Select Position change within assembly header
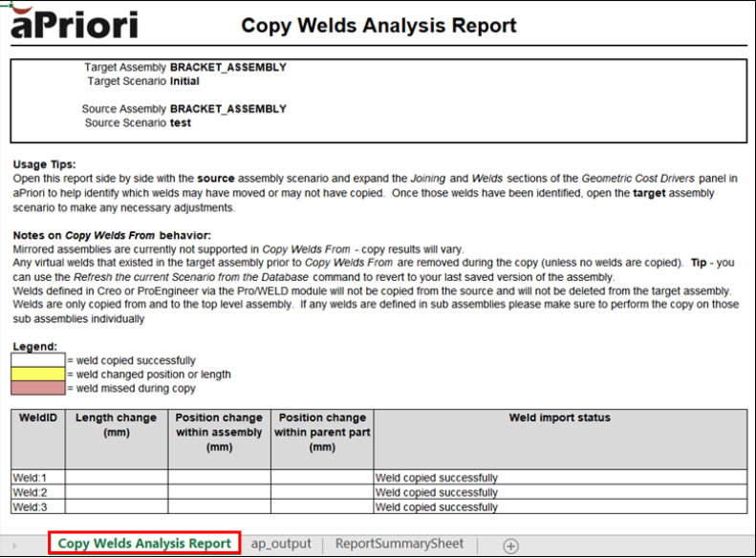 coord(219,432)
